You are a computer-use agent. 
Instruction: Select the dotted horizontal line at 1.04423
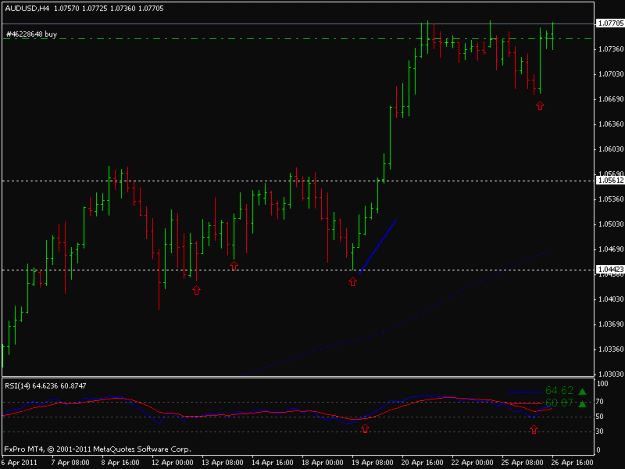(298, 270)
